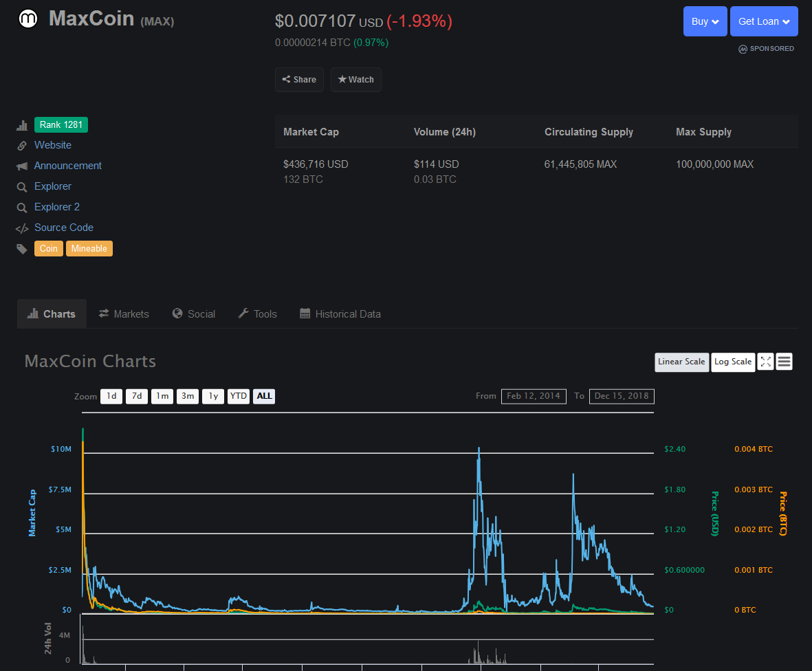Open the Get Loan dropdown
The height and width of the screenshot is (671, 812).
coord(764,21)
